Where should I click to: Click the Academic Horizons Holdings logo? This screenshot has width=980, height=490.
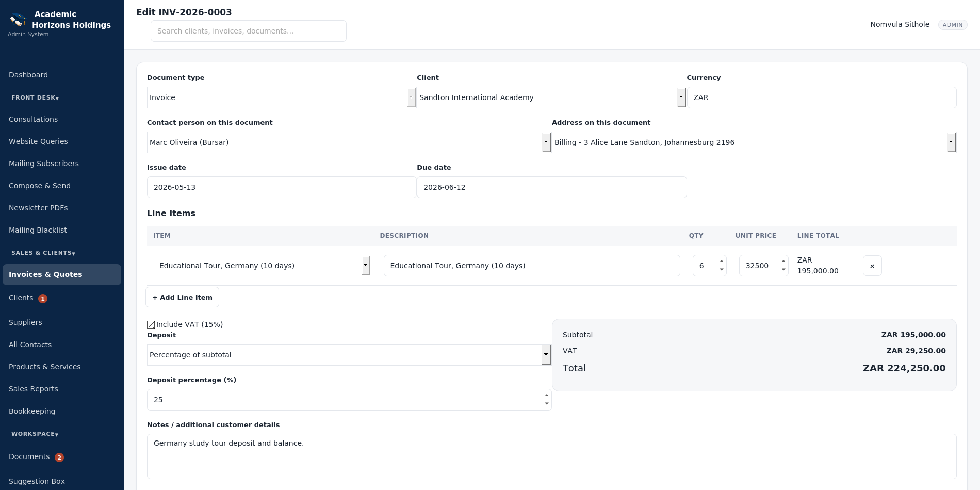click(x=18, y=20)
